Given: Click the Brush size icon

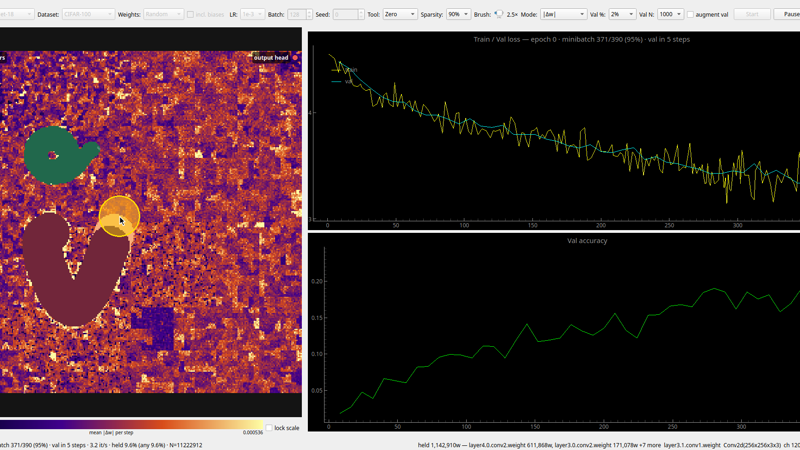Looking at the screenshot, I should (498, 14).
